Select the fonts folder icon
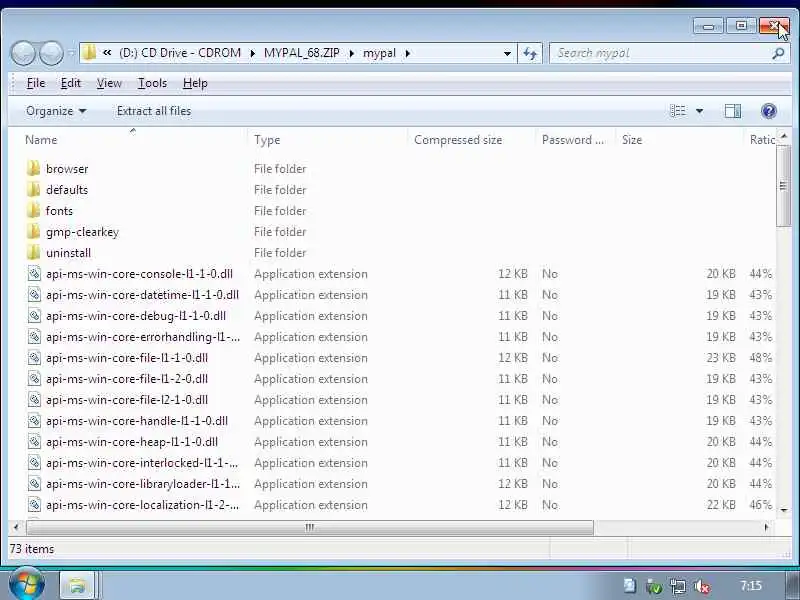 point(34,210)
